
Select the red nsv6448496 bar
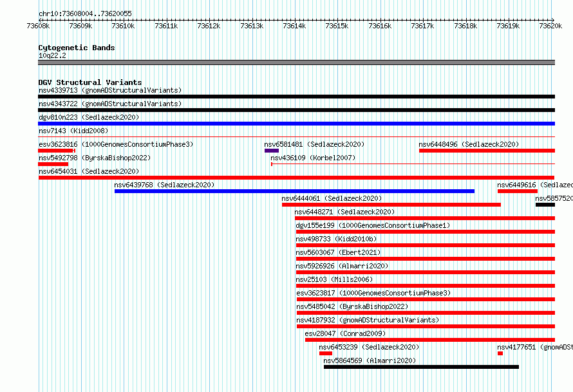click(x=487, y=151)
